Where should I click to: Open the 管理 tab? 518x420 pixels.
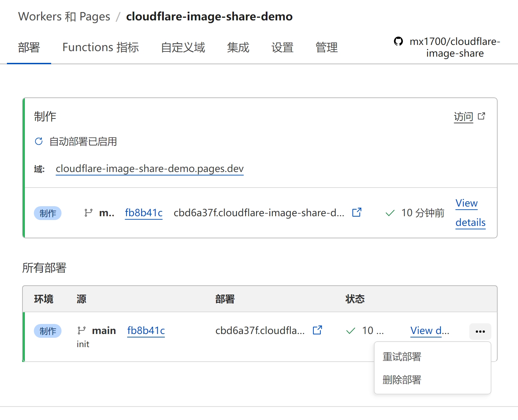pos(327,47)
